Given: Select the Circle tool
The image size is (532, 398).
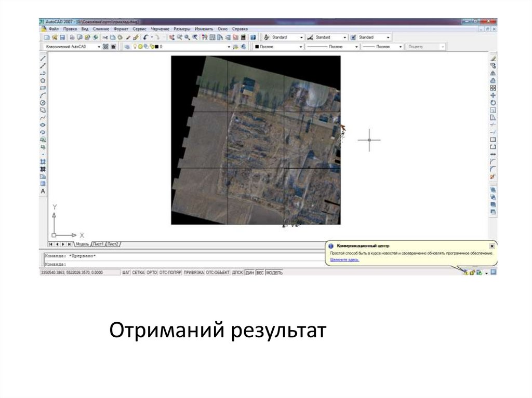Looking at the screenshot, I should 43,103.
